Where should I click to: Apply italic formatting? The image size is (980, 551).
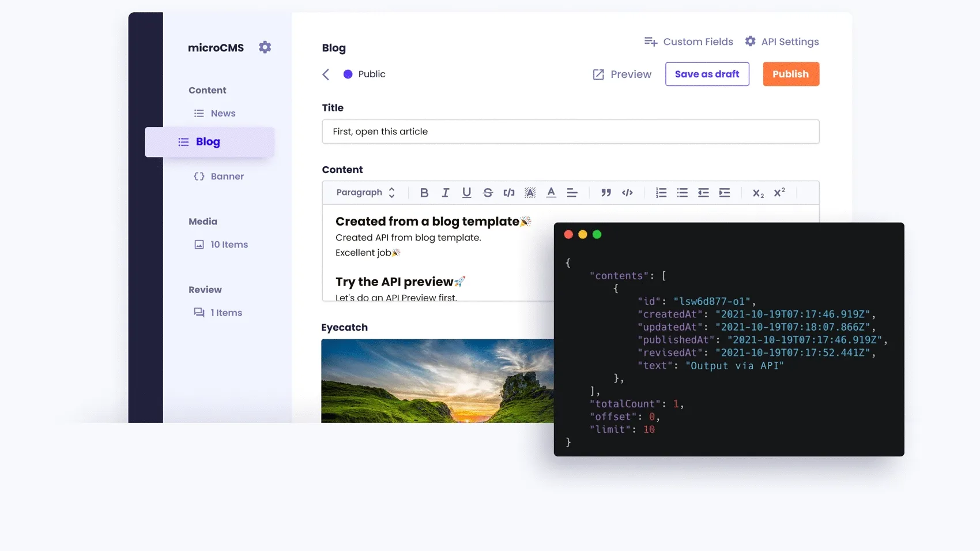coord(445,193)
